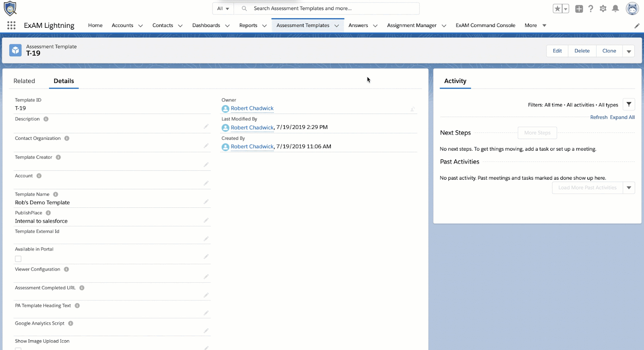644x350 pixels.
Task: Click the edit navigation pencil icon
Action: coord(637,26)
